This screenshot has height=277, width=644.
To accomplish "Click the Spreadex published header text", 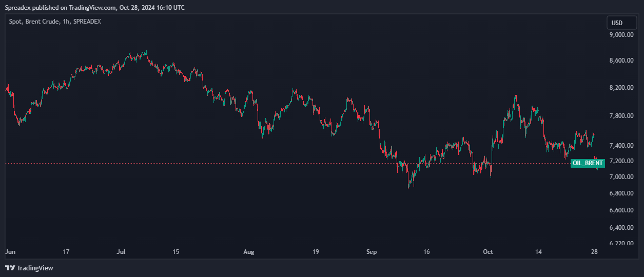I will [x=94, y=8].
